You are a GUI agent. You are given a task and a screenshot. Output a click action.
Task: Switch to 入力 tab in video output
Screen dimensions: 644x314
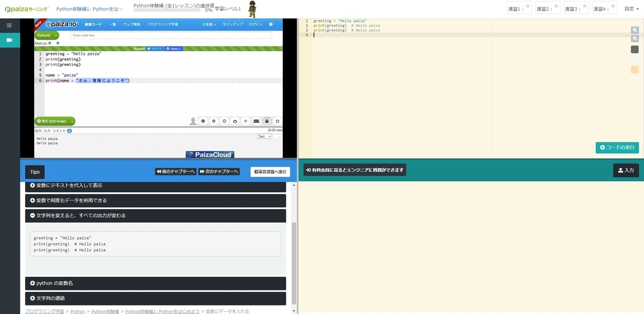coord(47,131)
